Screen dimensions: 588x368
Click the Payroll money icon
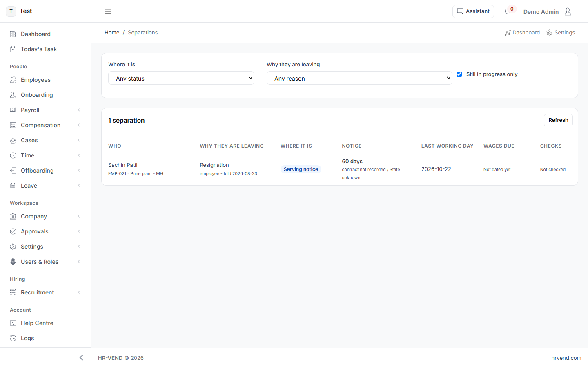coord(13,110)
